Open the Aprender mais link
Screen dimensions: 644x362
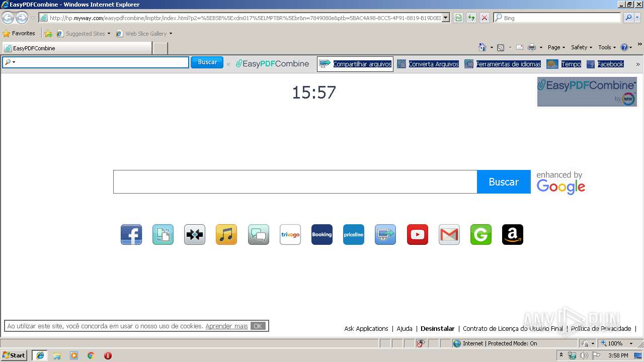tap(226, 326)
